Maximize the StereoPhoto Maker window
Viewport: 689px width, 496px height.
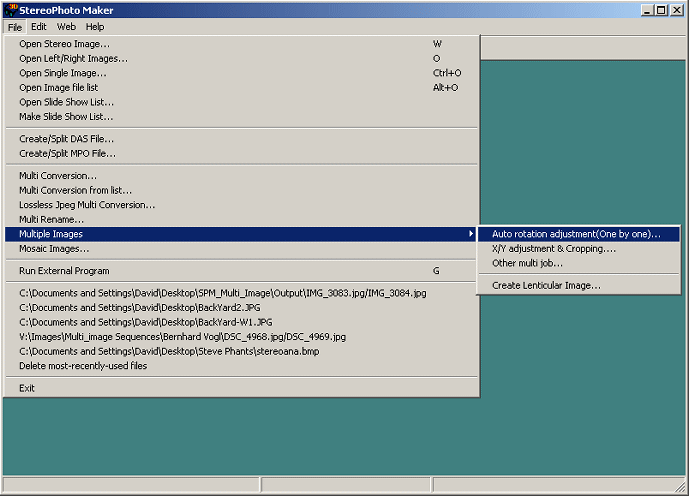(x=661, y=10)
